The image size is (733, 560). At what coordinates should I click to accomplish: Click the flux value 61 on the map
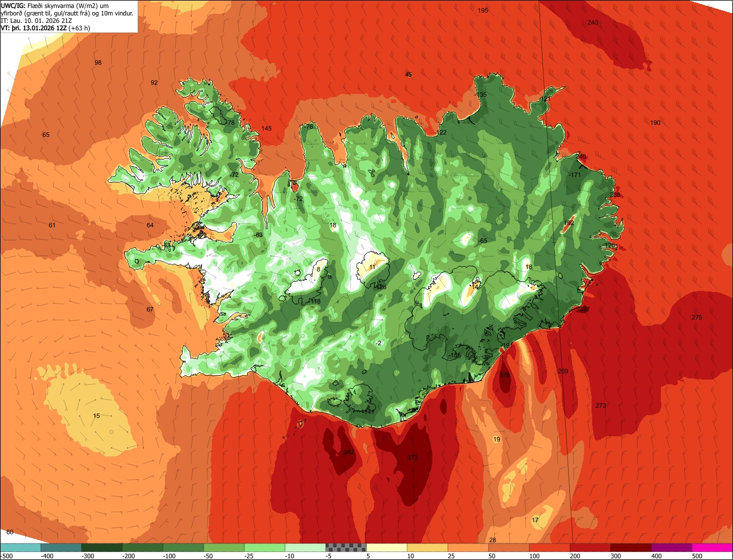(52, 225)
